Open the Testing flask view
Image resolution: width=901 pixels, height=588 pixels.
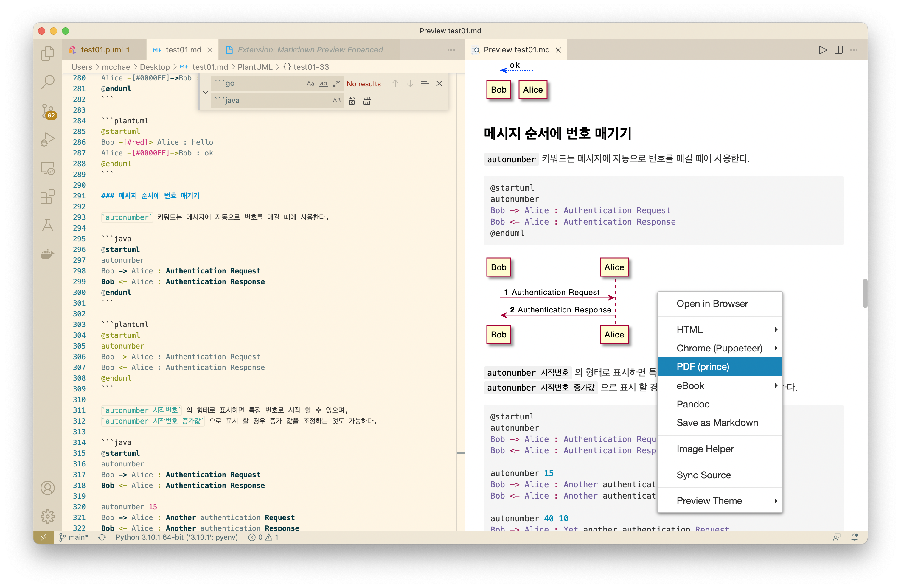pyautogui.click(x=47, y=225)
